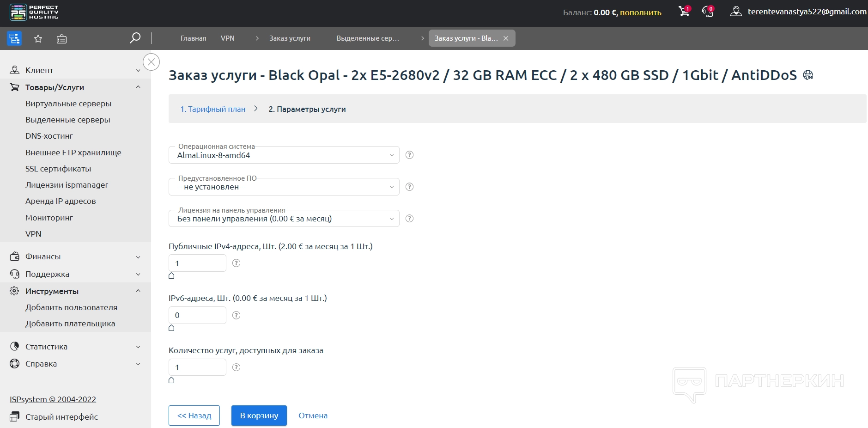Image resolution: width=868 pixels, height=428 pixels.
Task: Click the slider handle under IPv4 quantity
Action: [171, 276]
